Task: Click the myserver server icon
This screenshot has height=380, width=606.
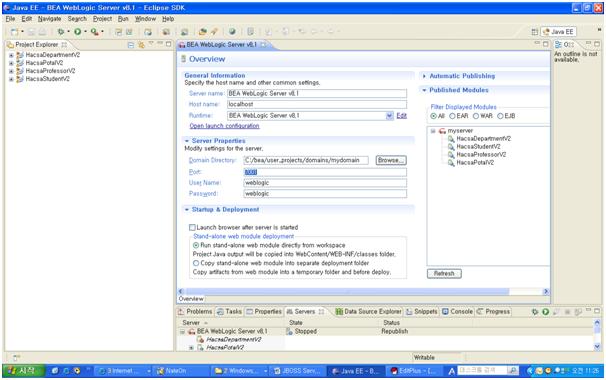Action: [x=443, y=131]
